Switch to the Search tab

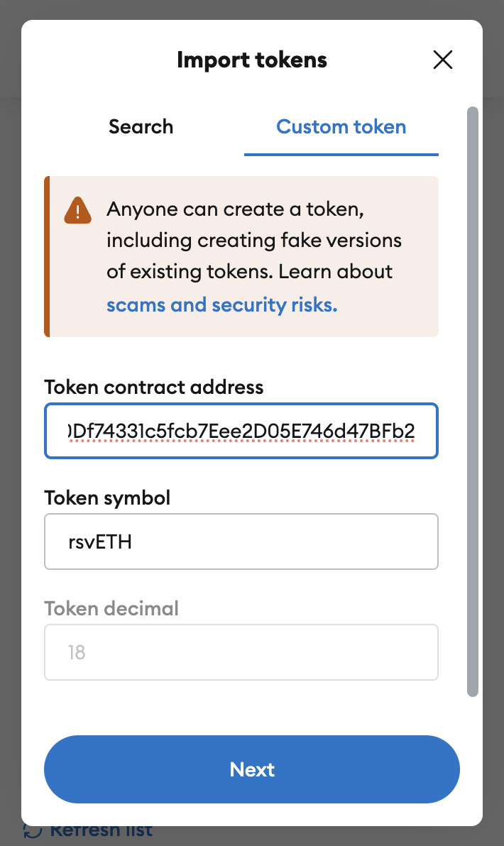click(141, 126)
